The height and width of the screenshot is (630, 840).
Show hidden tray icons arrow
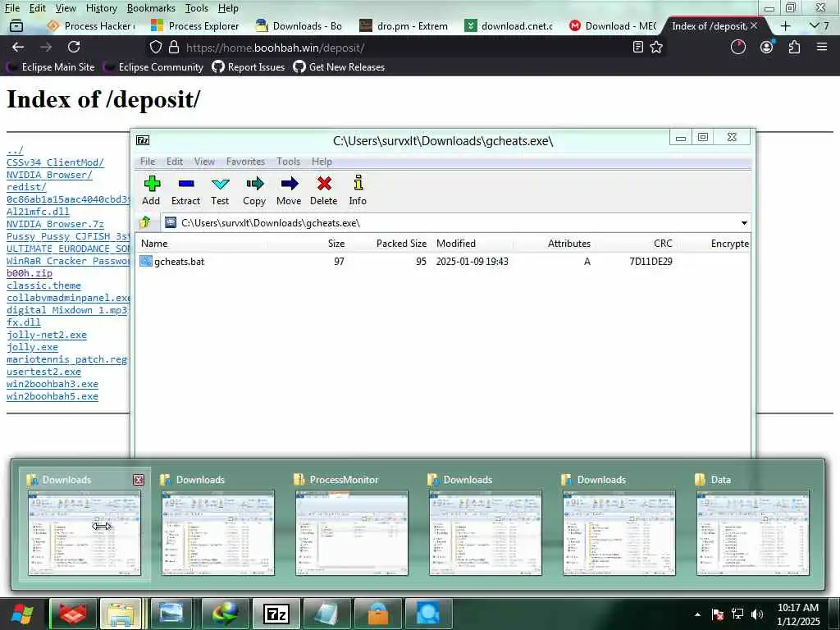point(697,614)
